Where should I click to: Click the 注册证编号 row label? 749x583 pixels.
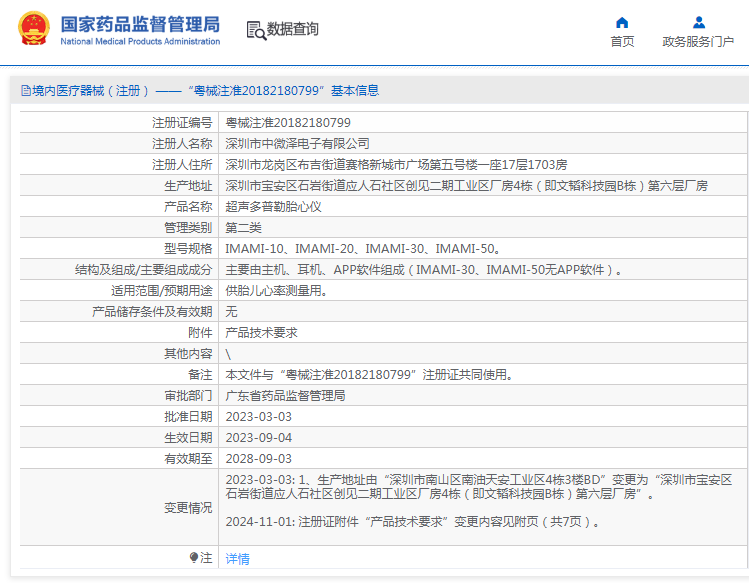(182, 123)
